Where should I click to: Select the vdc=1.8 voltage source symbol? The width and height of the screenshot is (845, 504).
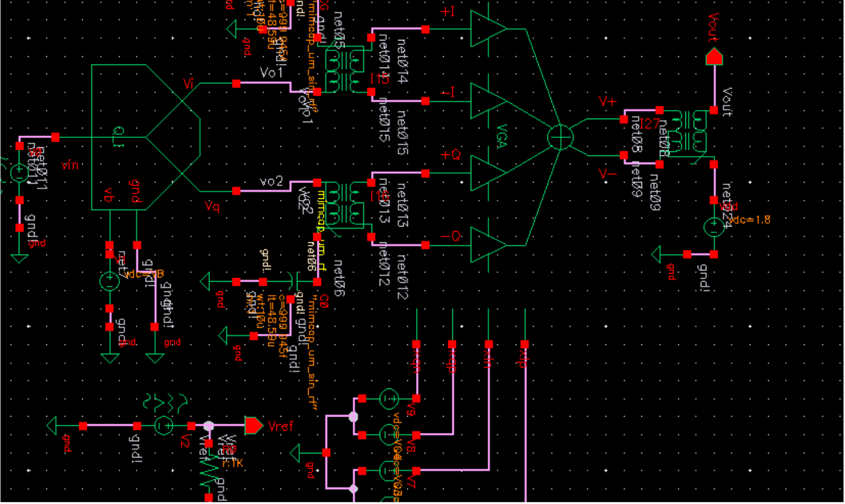(x=714, y=227)
